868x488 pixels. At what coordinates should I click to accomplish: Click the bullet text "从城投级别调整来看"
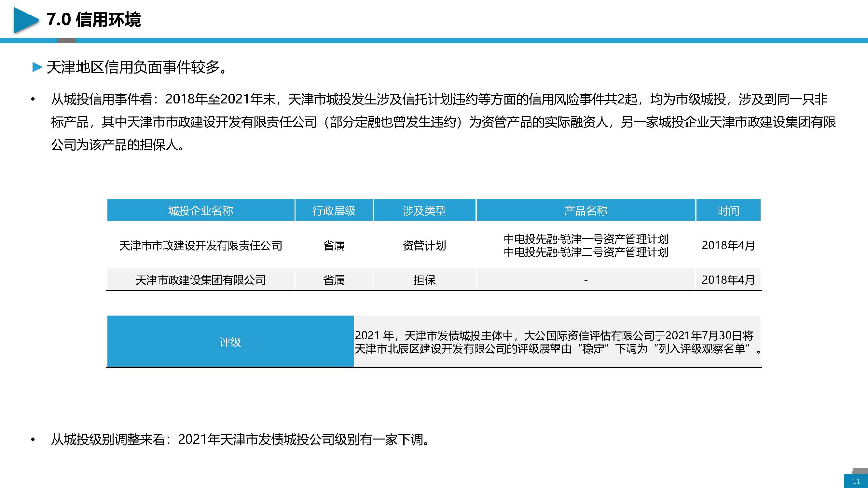pos(240,440)
